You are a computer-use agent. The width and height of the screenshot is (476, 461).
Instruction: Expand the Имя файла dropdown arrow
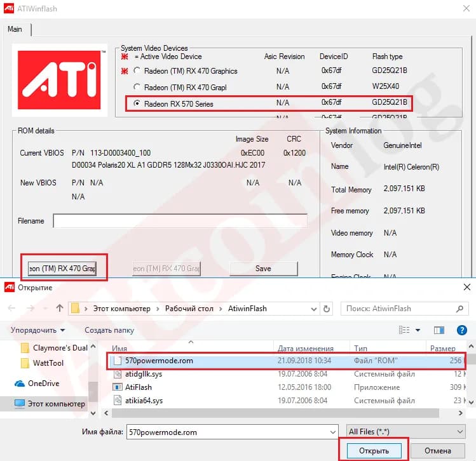coord(333,432)
